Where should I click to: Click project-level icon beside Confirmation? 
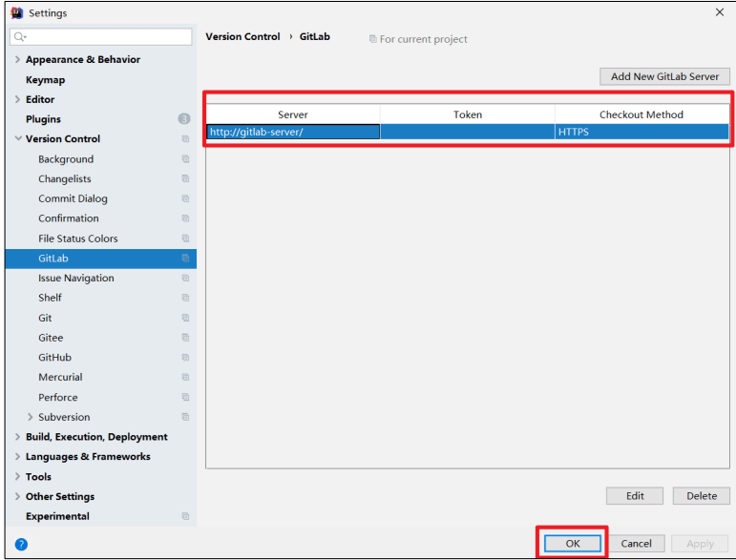click(x=185, y=218)
